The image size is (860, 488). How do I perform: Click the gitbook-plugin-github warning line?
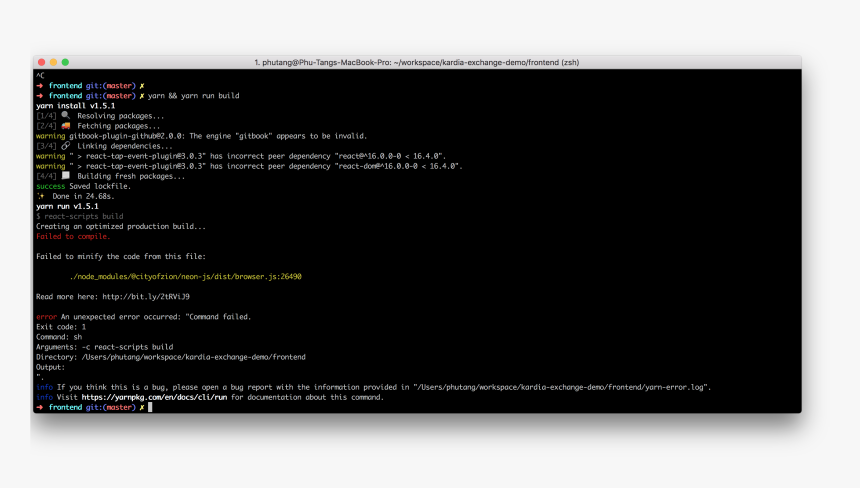pos(201,136)
